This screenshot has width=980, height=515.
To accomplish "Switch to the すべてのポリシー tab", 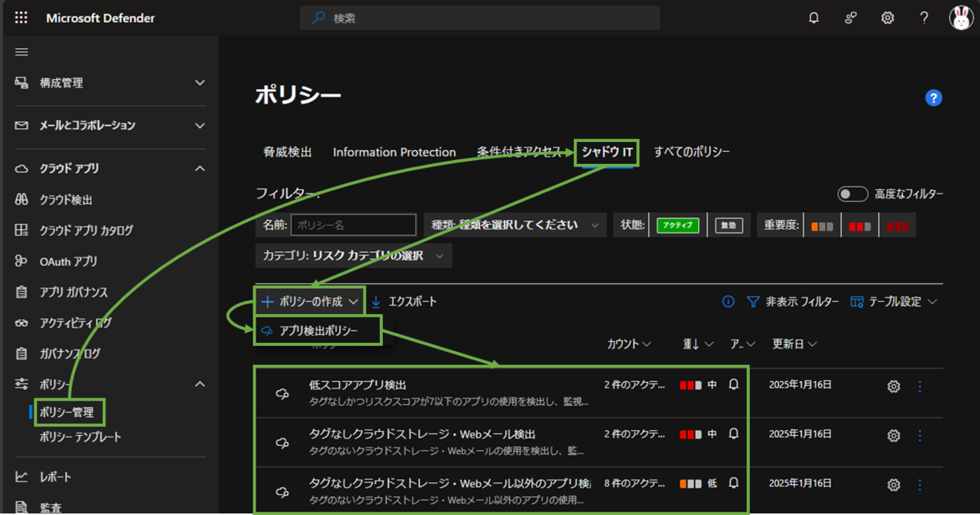I will (692, 152).
